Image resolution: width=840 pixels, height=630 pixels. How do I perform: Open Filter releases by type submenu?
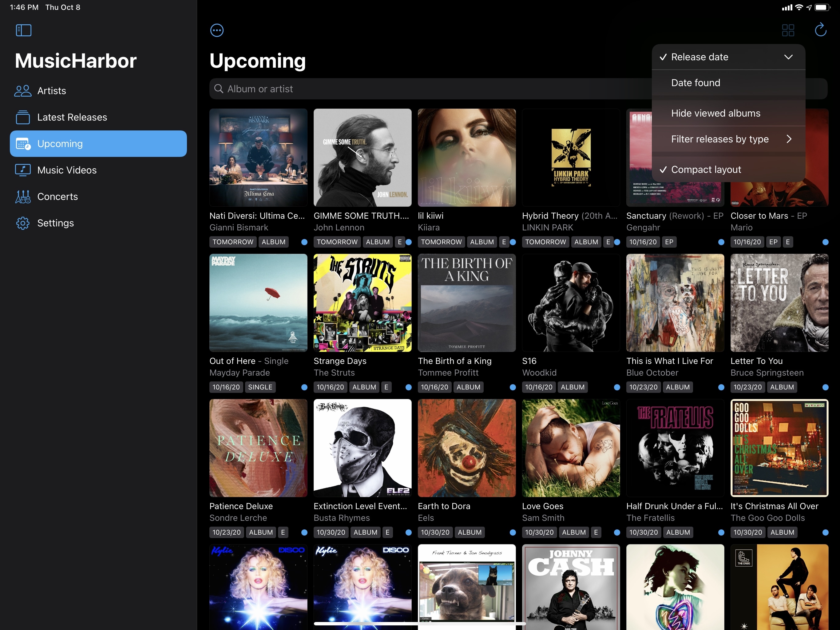728,139
